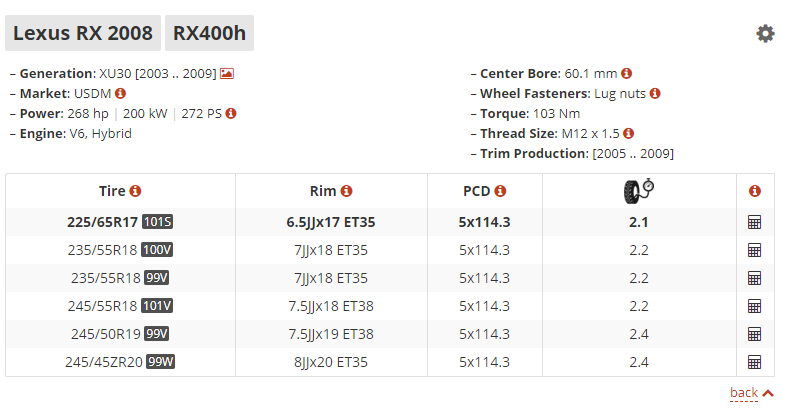
Task: Click the back link
Action: pyautogui.click(x=743, y=393)
